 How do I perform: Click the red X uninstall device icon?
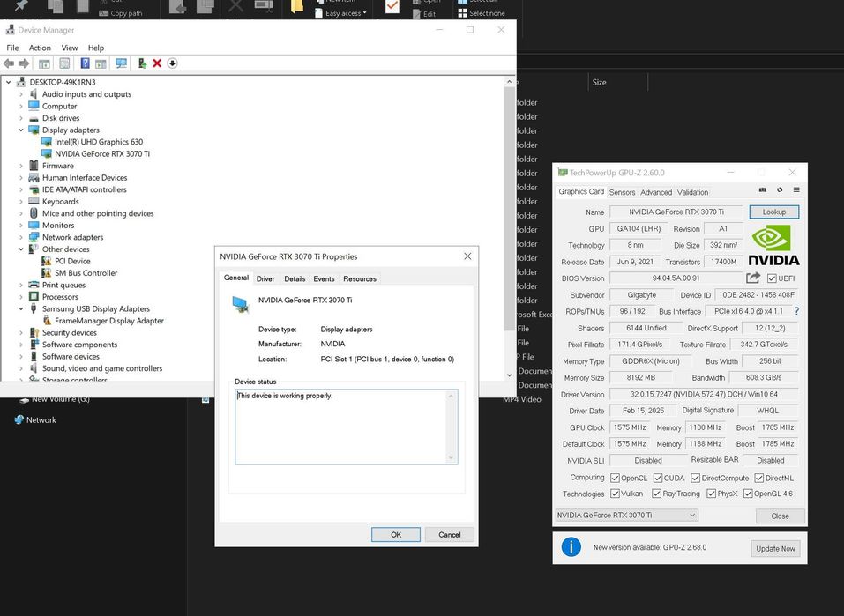(157, 63)
